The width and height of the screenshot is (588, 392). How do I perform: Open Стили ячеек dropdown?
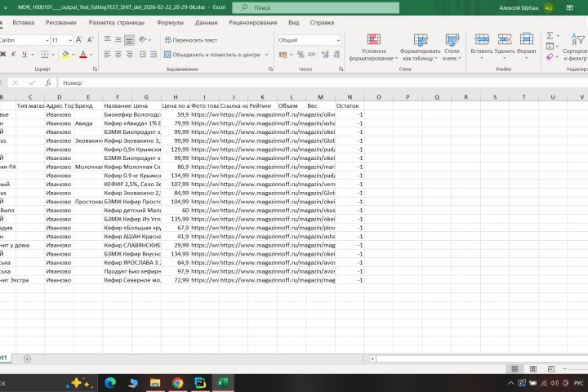(x=452, y=47)
